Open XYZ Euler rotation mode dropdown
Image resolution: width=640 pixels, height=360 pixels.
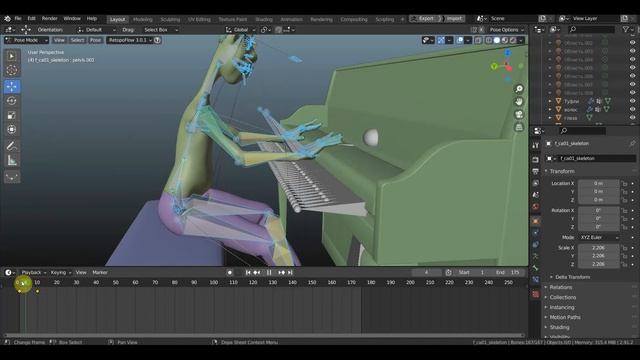coord(598,237)
